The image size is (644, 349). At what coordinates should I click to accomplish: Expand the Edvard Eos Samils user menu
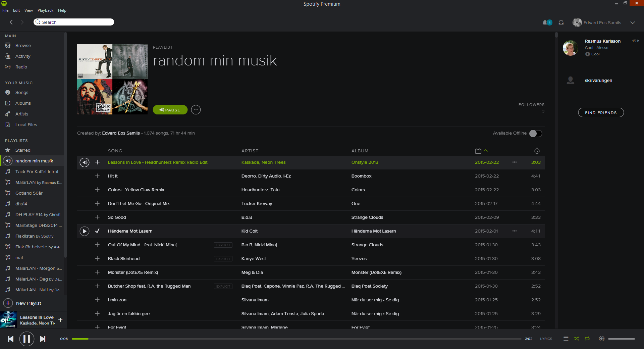pyautogui.click(x=633, y=23)
